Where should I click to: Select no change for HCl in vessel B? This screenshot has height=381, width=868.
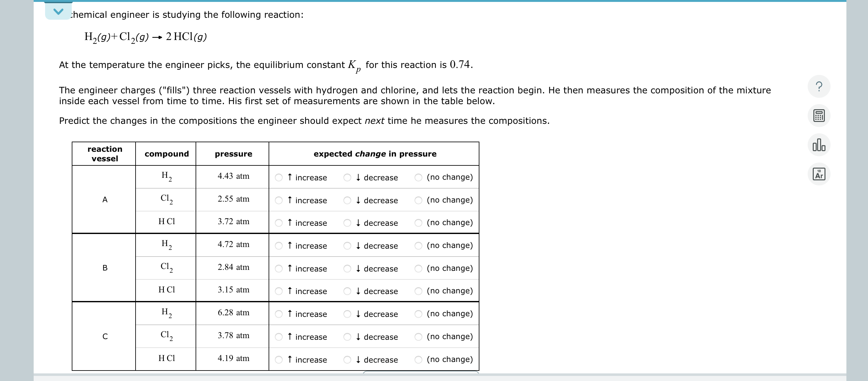pos(418,291)
